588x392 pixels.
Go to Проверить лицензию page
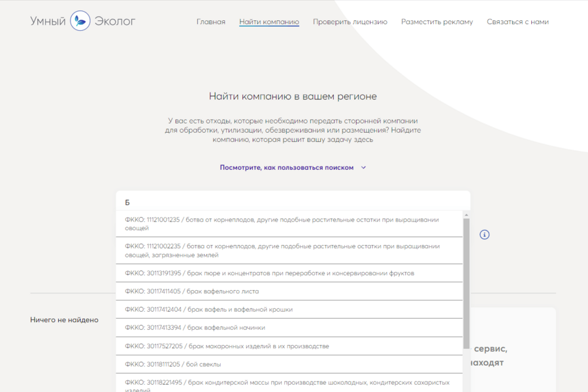350,22
